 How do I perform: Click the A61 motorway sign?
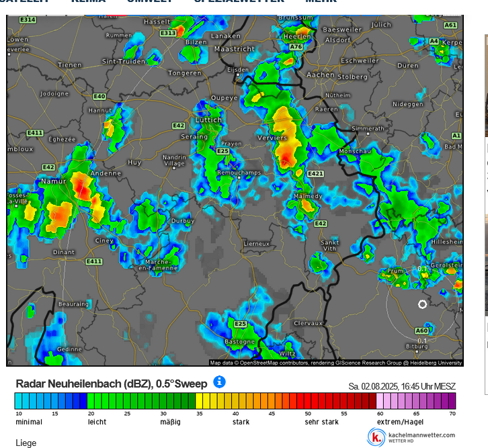pyautogui.click(x=450, y=25)
